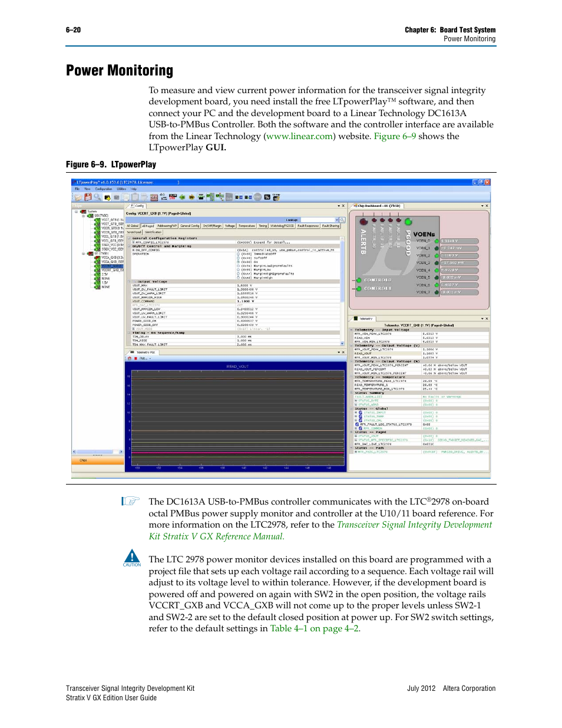Click the magnifying glass toolbar icon
Image resolution: width=562 pixels, height=728 pixels.
(97, 197)
